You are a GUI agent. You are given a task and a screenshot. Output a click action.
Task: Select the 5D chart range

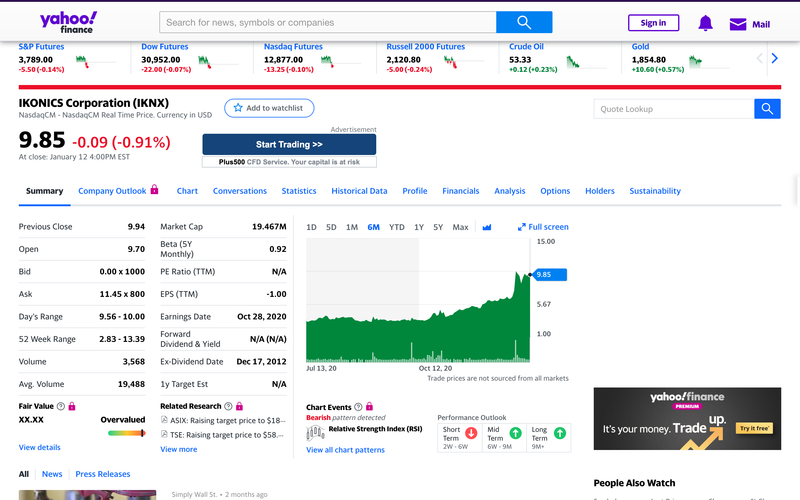(331, 227)
